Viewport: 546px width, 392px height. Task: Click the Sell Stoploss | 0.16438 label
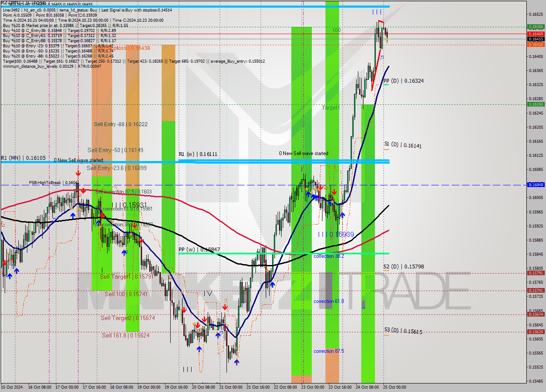[124, 48]
